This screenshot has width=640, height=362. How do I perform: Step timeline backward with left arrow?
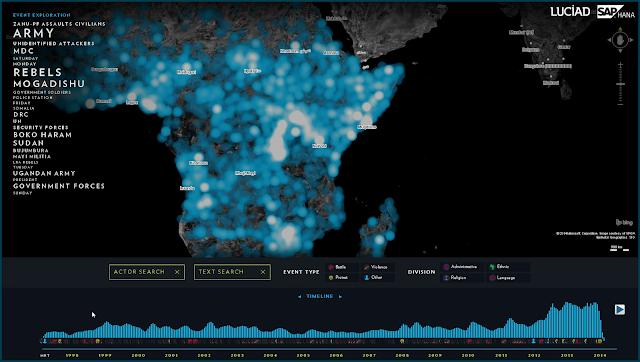pos(300,297)
